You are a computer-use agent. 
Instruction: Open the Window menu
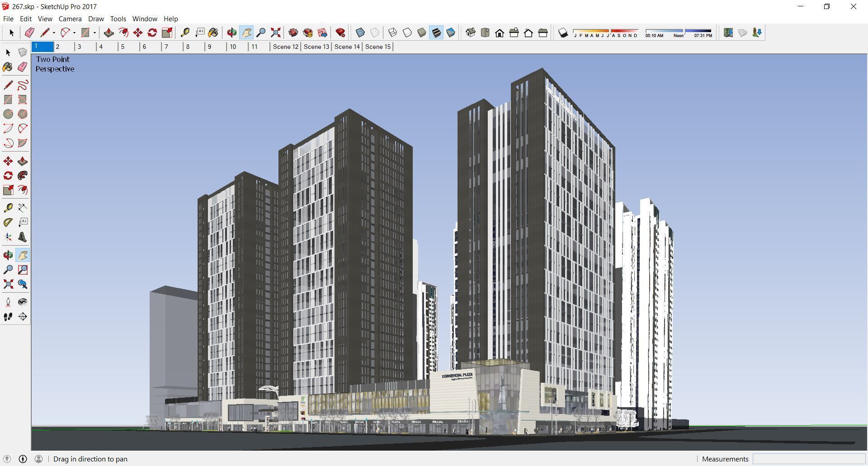[x=145, y=19]
